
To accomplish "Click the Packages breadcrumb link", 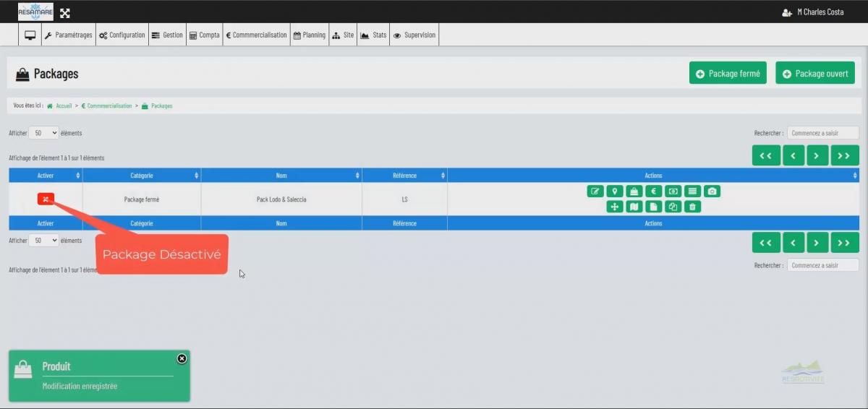I will (161, 106).
